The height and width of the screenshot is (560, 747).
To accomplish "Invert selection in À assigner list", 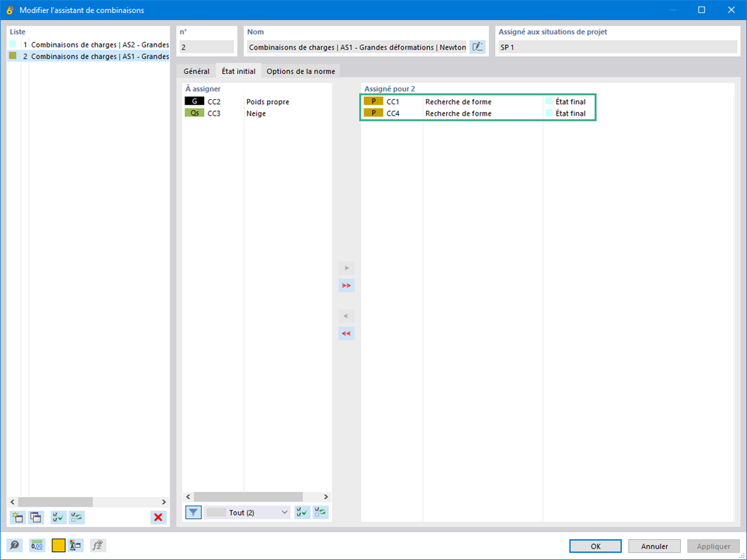I will (320, 513).
